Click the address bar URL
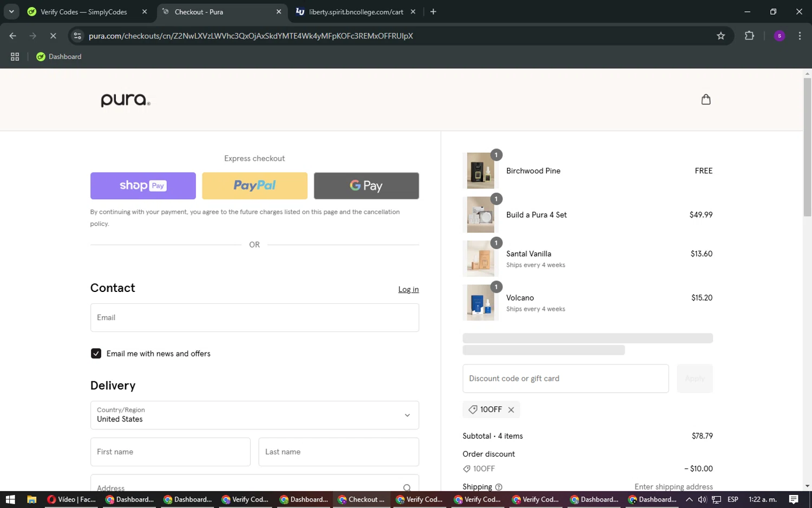Image resolution: width=812 pixels, height=508 pixels. click(251, 36)
